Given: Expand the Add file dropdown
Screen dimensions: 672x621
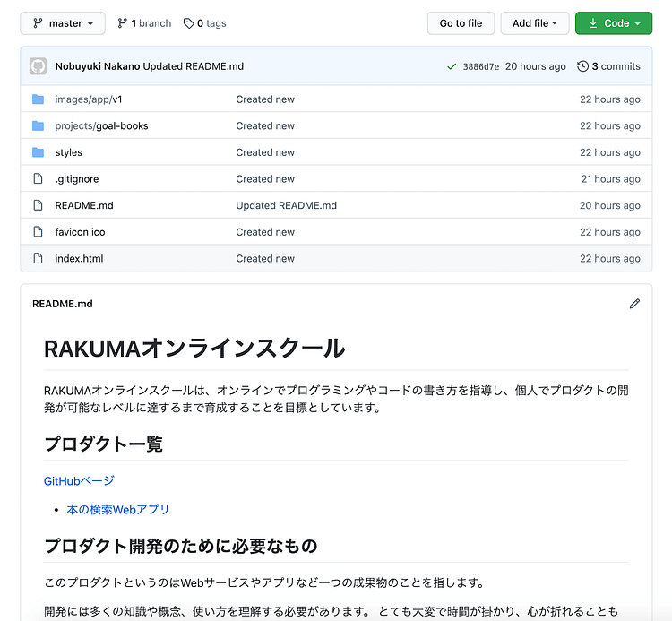Looking at the screenshot, I should tap(534, 23).
